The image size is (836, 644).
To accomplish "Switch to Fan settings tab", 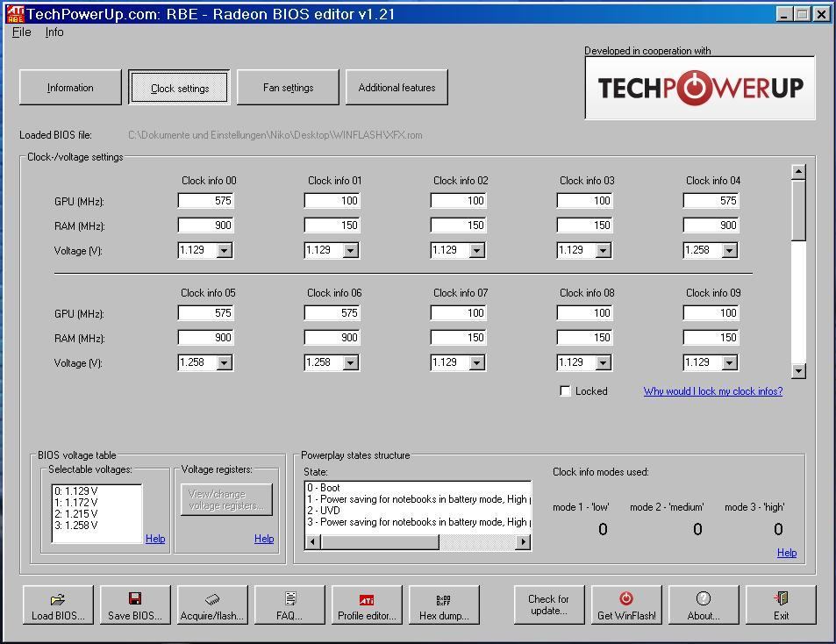I will click(x=288, y=88).
